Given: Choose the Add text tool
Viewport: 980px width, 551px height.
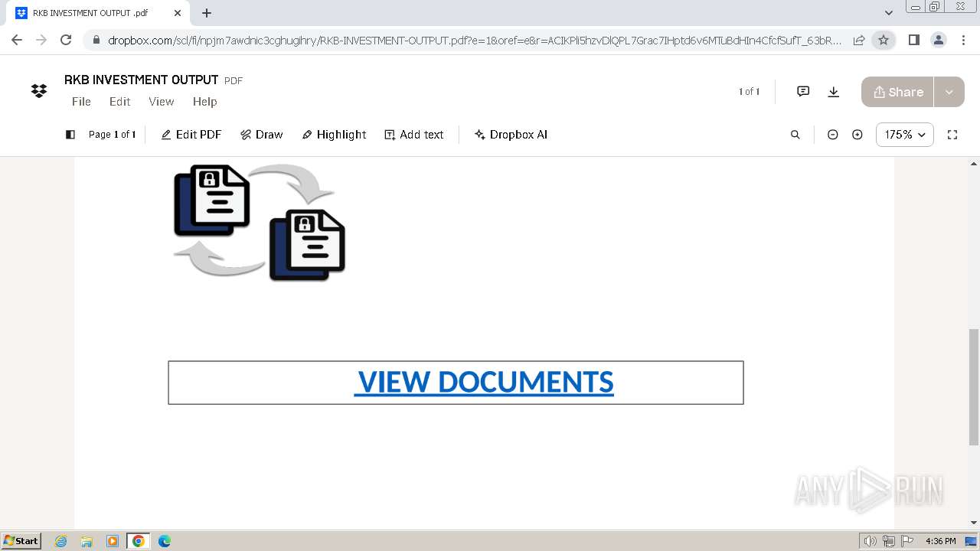Looking at the screenshot, I should [x=413, y=135].
